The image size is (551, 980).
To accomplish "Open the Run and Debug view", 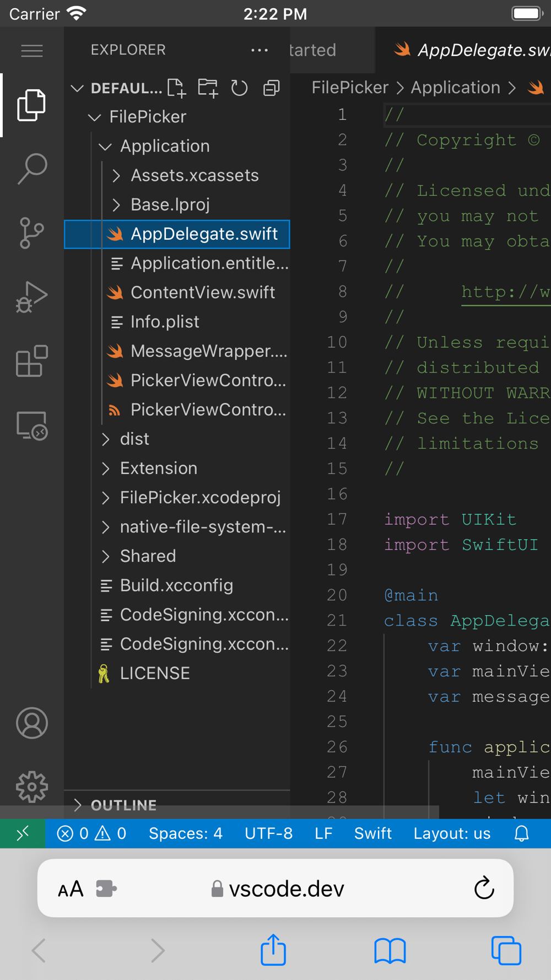I will coord(32,297).
